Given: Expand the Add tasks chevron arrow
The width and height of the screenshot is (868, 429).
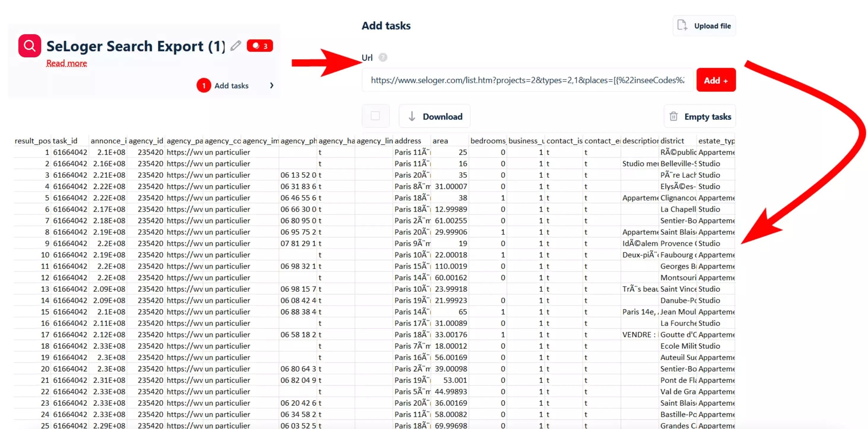Looking at the screenshot, I should point(272,86).
